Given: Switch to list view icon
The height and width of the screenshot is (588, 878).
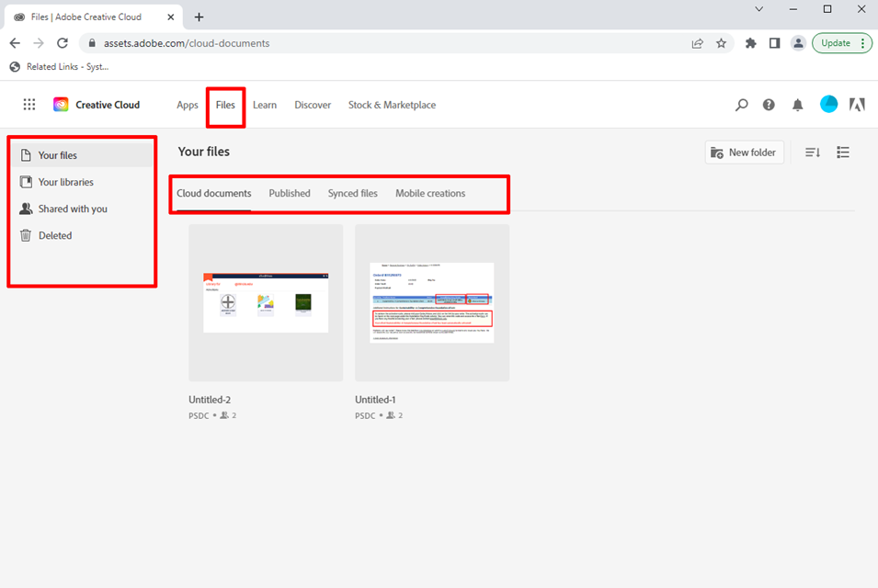Looking at the screenshot, I should [843, 153].
